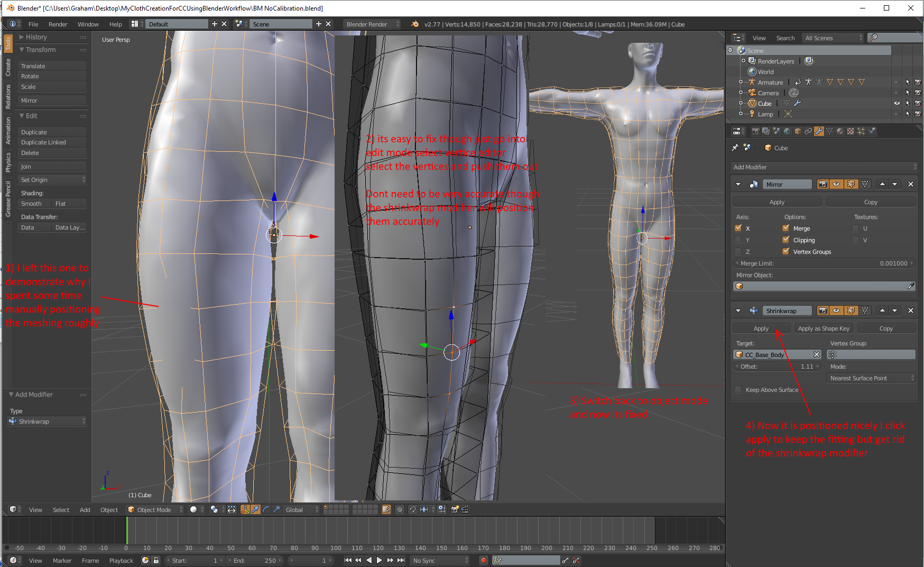This screenshot has width=924, height=567.
Task: Enable the Textures U checkbox
Action: point(855,228)
